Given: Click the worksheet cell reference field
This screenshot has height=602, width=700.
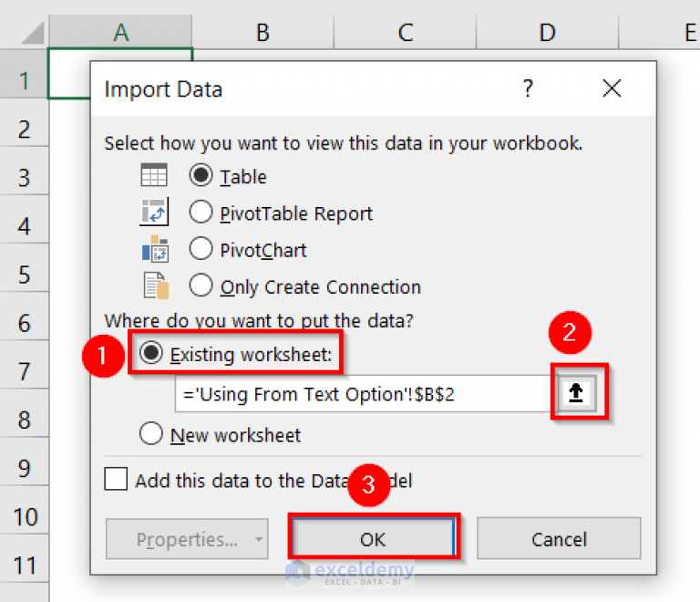Looking at the screenshot, I should pyautogui.click(x=360, y=393).
